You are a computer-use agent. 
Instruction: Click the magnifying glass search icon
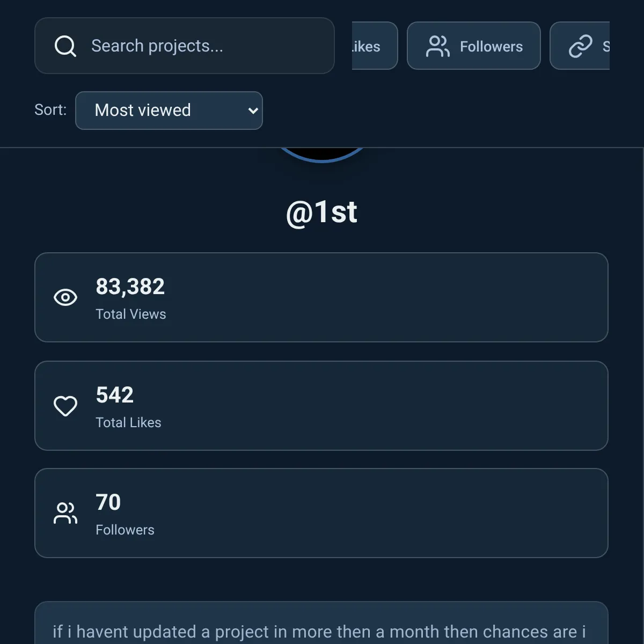point(65,46)
